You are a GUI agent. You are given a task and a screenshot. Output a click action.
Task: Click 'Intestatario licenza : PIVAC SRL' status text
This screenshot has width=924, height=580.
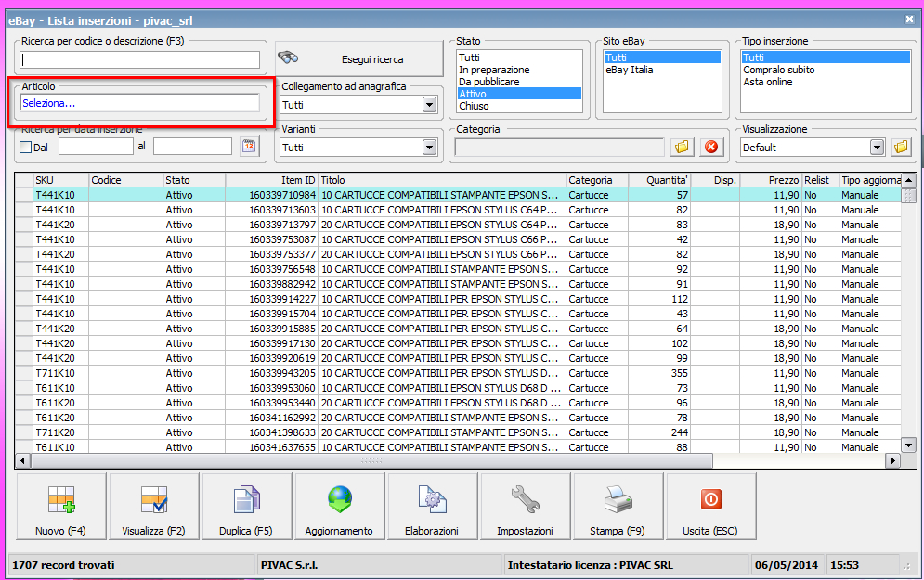(590, 565)
